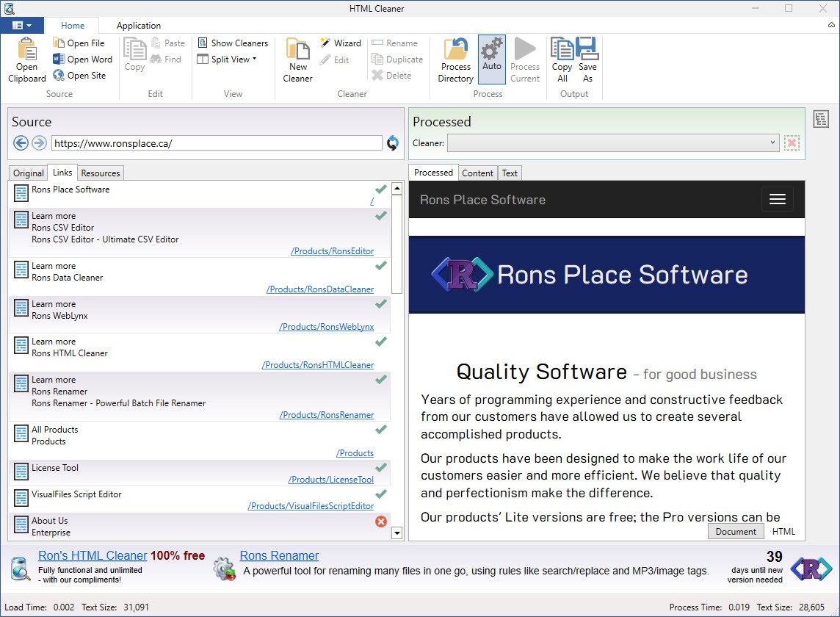The height and width of the screenshot is (617, 840).
Task: Click the Rons Renamer promotional link
Action: point(279,556)
